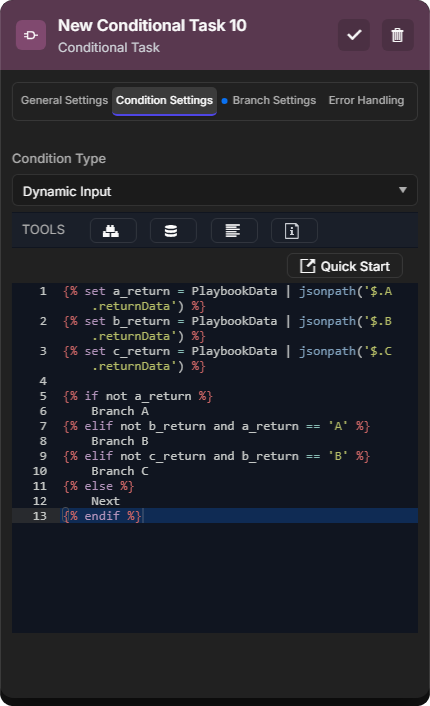Expand the Condition Type dropdown

point(215,190)
